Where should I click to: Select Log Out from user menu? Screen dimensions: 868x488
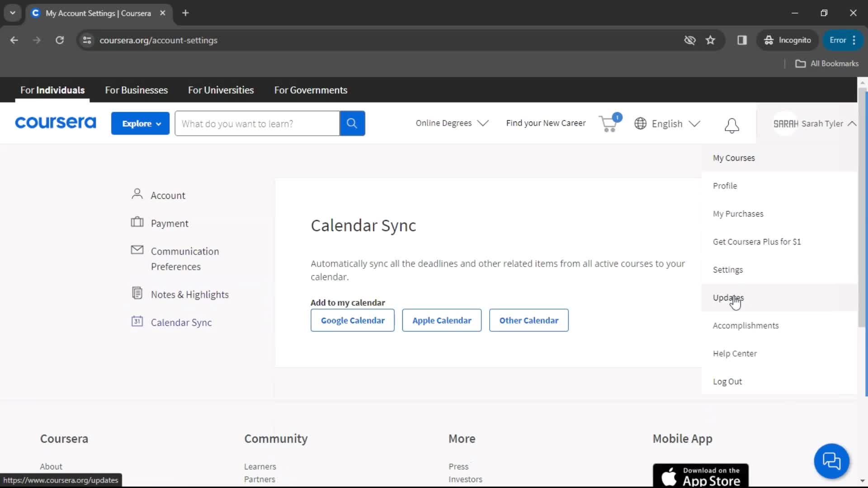pyautogui.click(x=779, y=381)
